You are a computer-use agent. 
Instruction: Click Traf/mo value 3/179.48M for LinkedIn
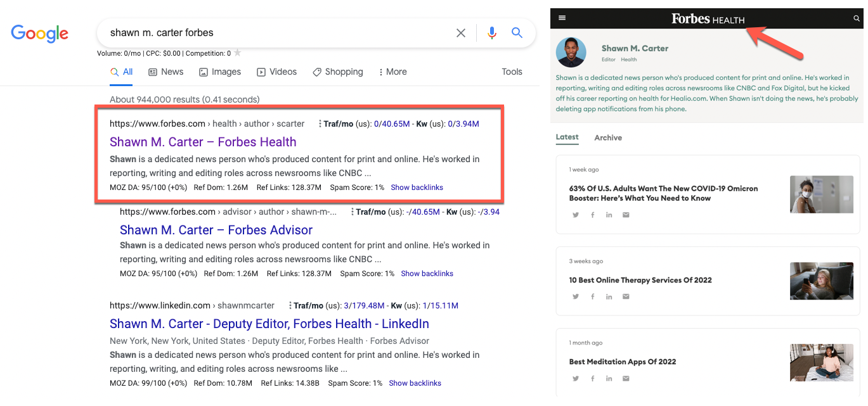[x=365, y=306]
